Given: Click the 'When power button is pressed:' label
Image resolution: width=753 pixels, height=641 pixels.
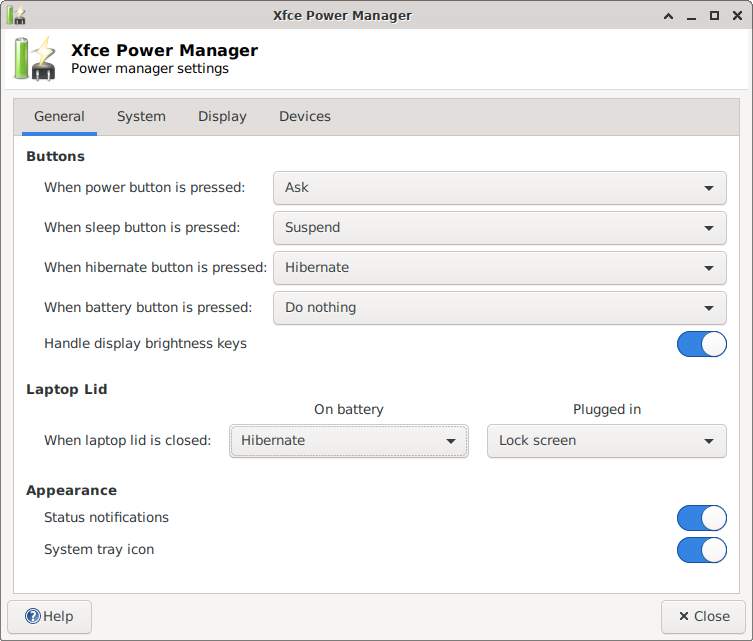Looking at the screenshot, I should 145,188.
